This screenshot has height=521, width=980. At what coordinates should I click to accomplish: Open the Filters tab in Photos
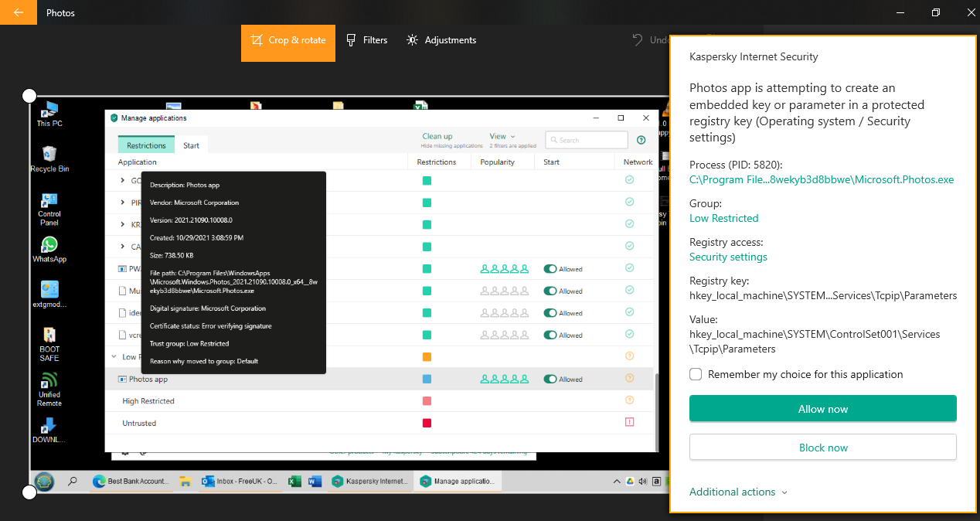[x=366, y=40]
